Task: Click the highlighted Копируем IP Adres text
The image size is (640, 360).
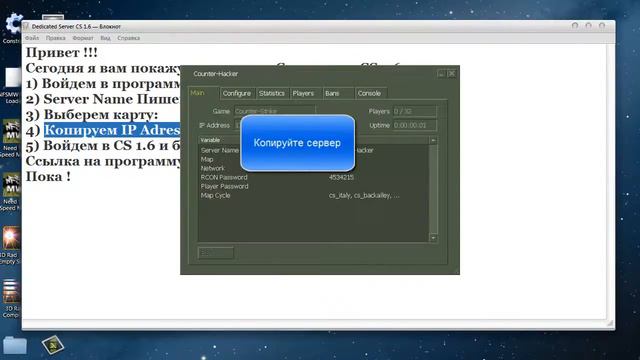Action: click(112, 130)
